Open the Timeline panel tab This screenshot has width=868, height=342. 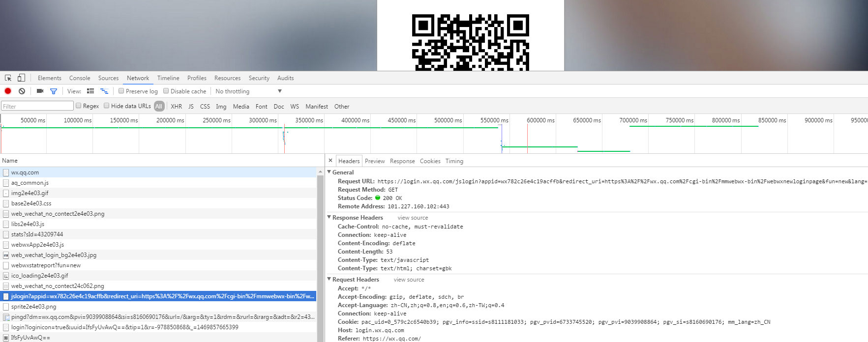(168, 78)
